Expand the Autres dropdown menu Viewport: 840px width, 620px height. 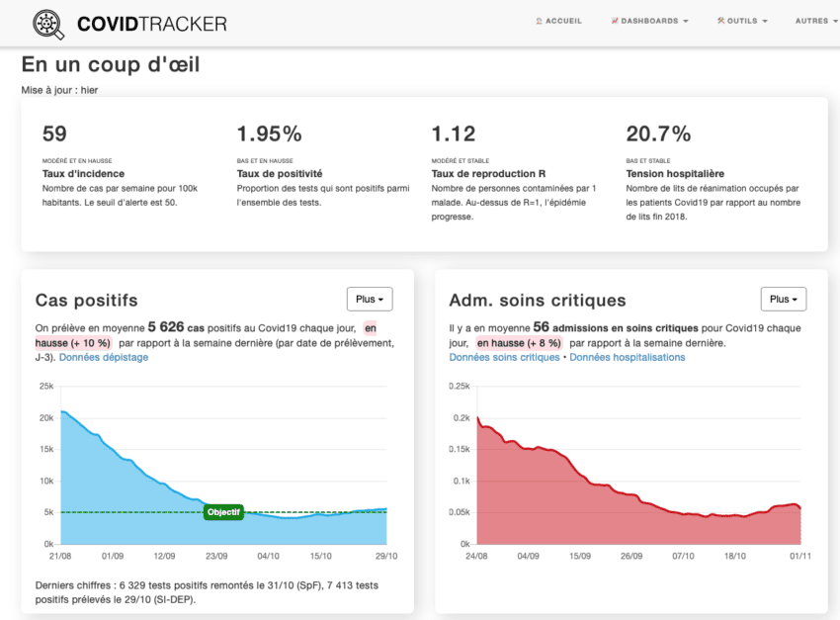(x=816, y=21)
